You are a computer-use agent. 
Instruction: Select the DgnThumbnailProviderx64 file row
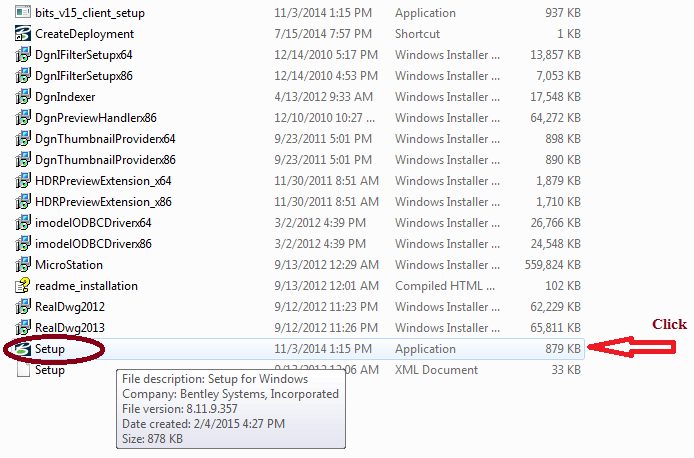(105, 139)
